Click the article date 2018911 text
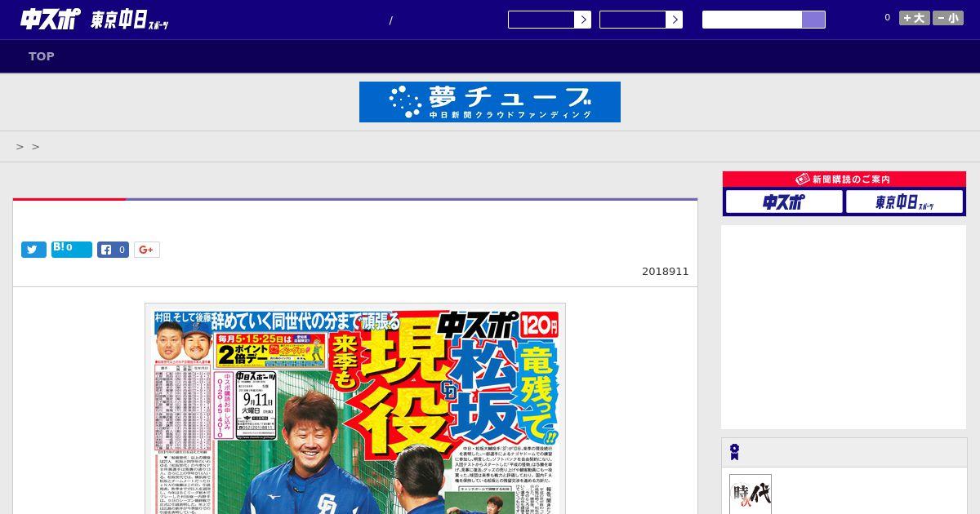This screenshot has width=980, height=514. tap(666, 272)
